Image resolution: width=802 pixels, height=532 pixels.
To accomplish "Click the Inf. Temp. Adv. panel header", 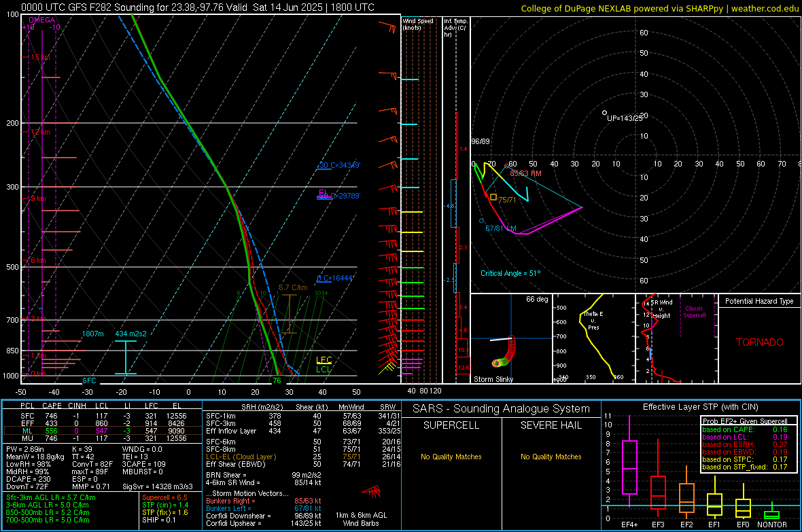I will pyautogui.click(x=455, y=28).
